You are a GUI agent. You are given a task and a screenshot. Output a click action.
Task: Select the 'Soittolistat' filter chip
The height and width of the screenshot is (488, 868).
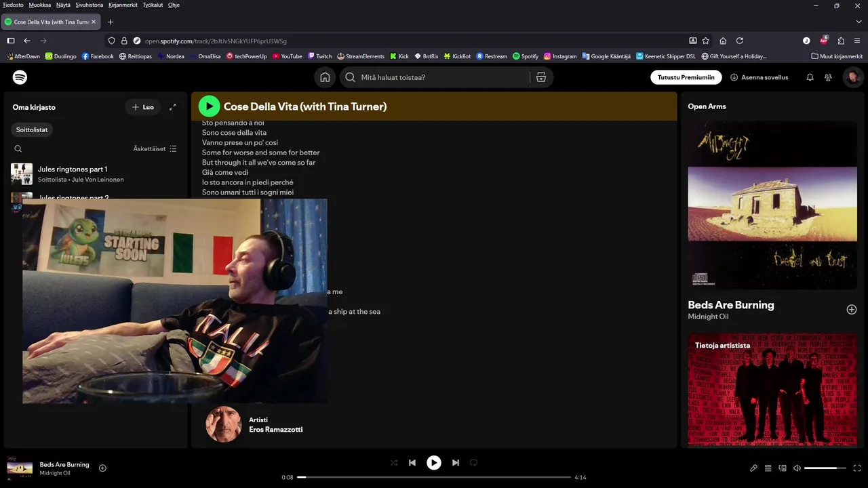click(32, 129)
